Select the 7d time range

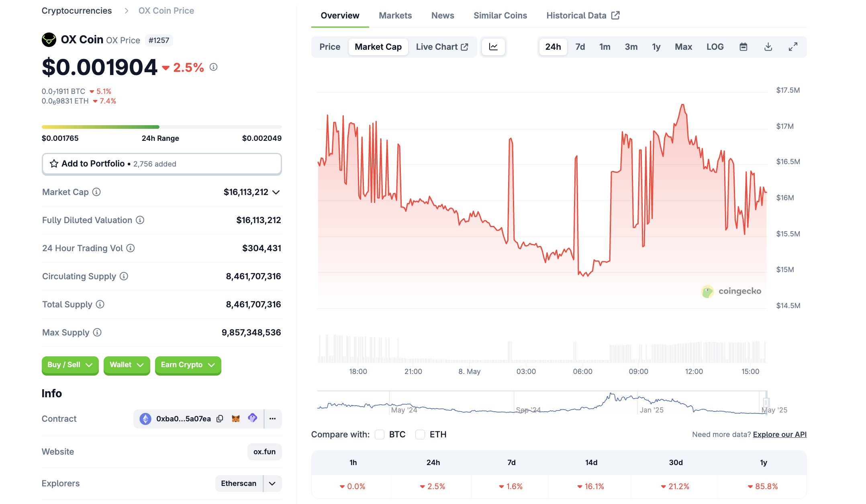tap(580, 47)
